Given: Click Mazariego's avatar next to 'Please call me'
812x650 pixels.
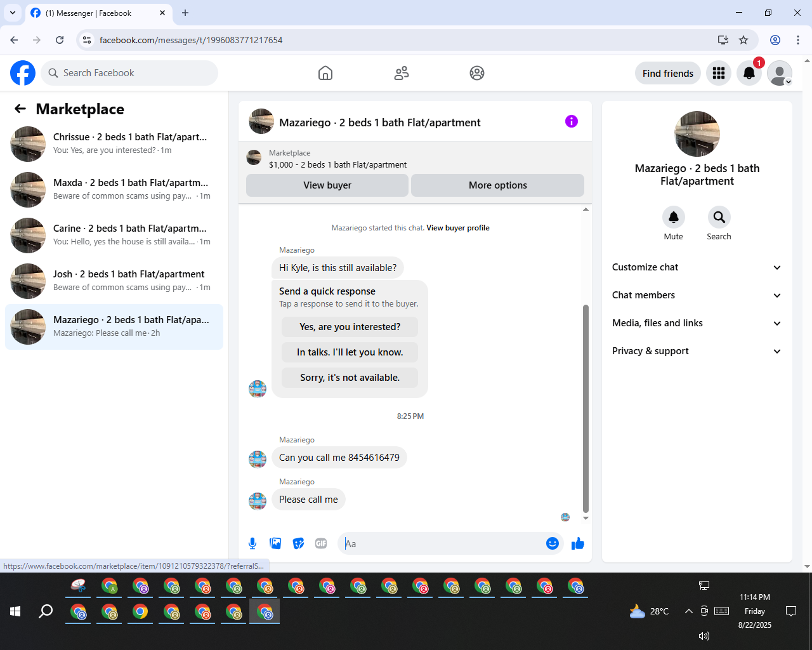Looking at the screenshot, I should pos(258,501).
